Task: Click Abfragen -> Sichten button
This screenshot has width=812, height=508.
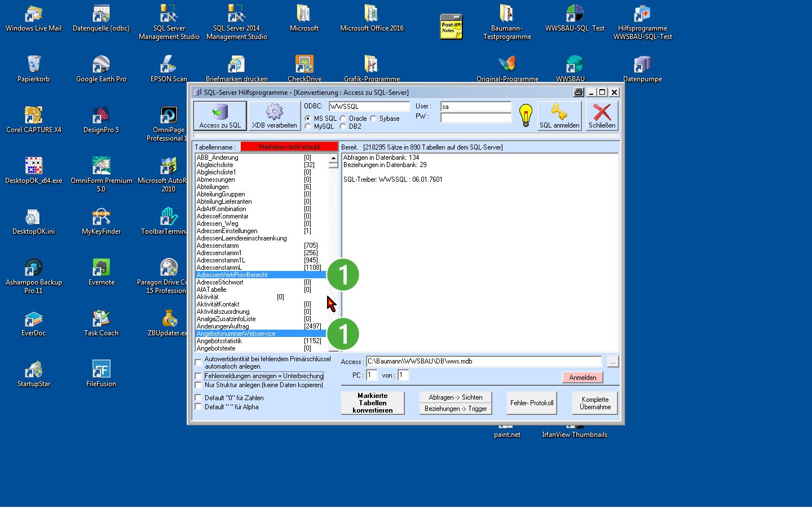Action: tap(456, 397)
